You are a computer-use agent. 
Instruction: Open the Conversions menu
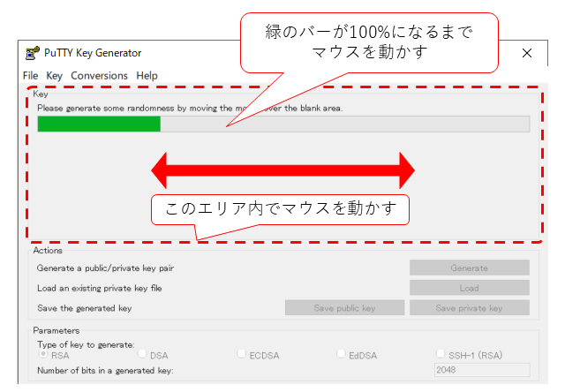point(99,76)
